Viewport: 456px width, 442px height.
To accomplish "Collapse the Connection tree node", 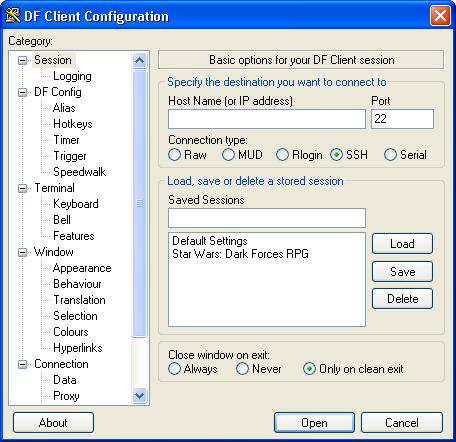I will 22,364.
